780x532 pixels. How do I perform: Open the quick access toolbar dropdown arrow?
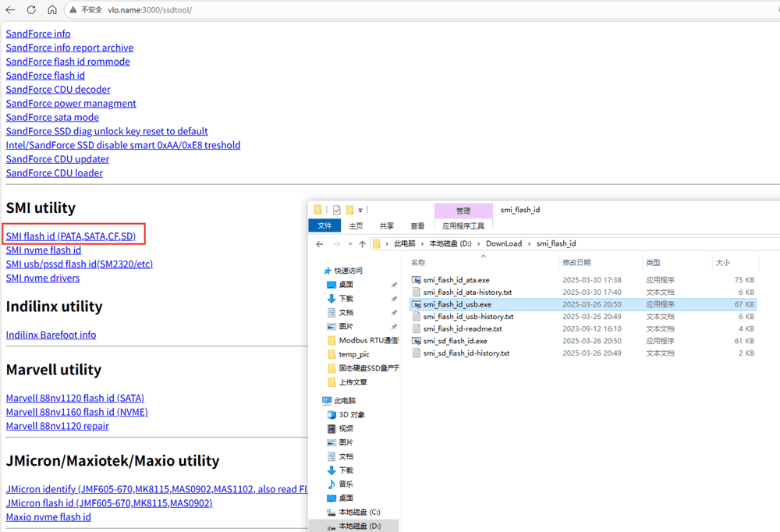360,210
